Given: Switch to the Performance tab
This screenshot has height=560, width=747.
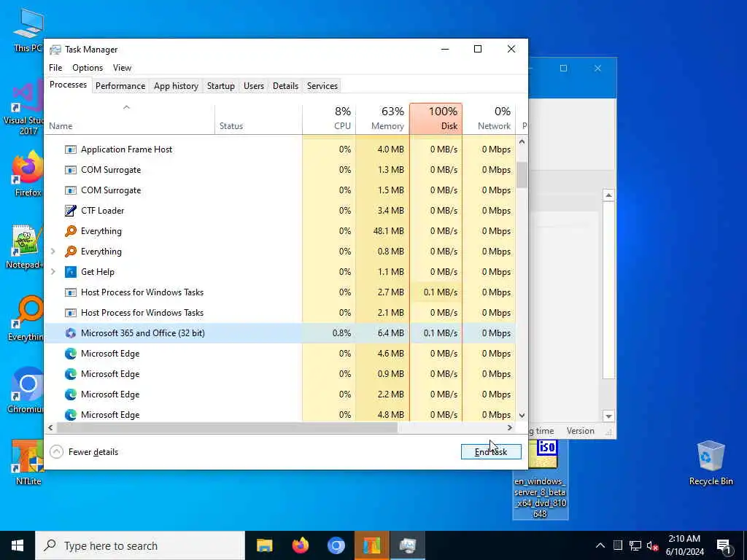Looking at the screenshot, I should 120,86.
